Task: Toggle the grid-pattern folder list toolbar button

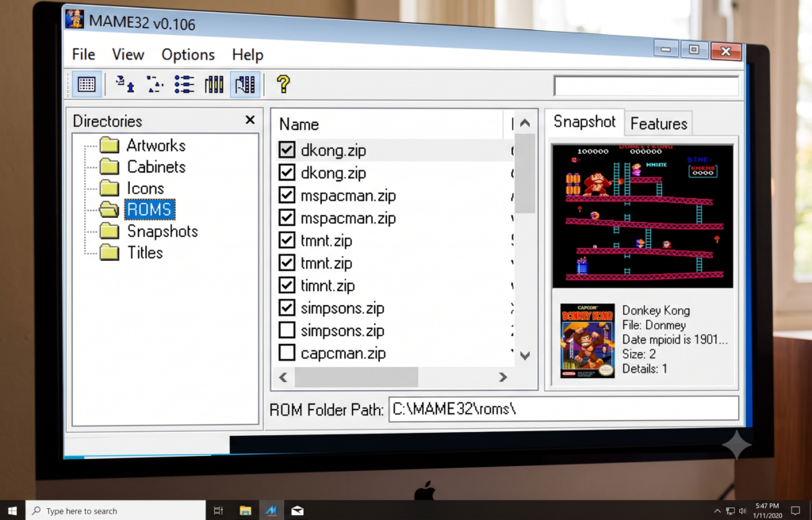Action: point(86,84)
